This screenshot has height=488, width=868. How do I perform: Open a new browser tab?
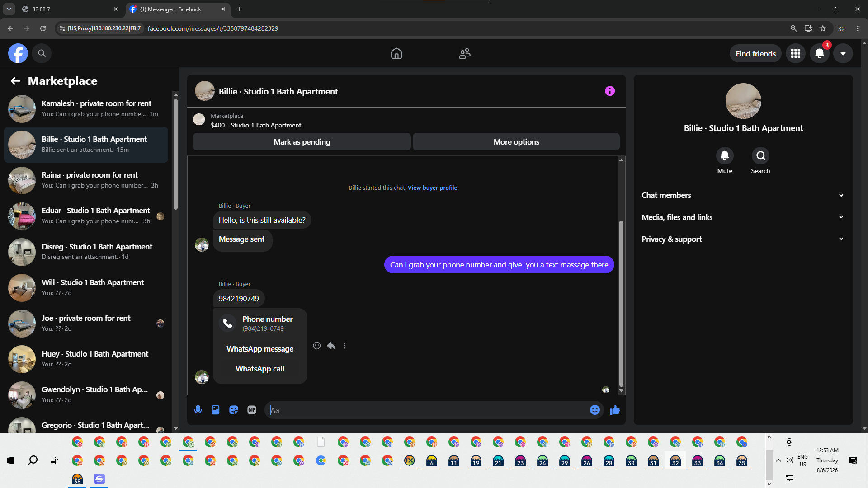240,9
